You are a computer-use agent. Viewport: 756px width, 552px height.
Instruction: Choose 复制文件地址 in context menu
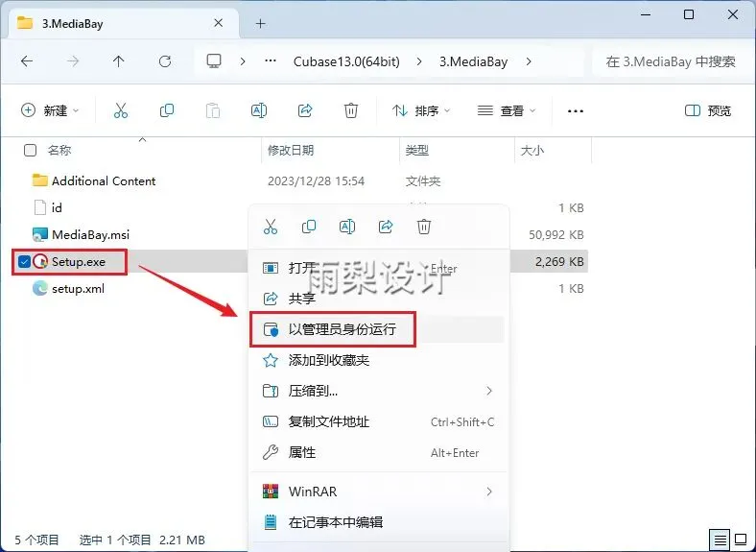click(379, 421)
